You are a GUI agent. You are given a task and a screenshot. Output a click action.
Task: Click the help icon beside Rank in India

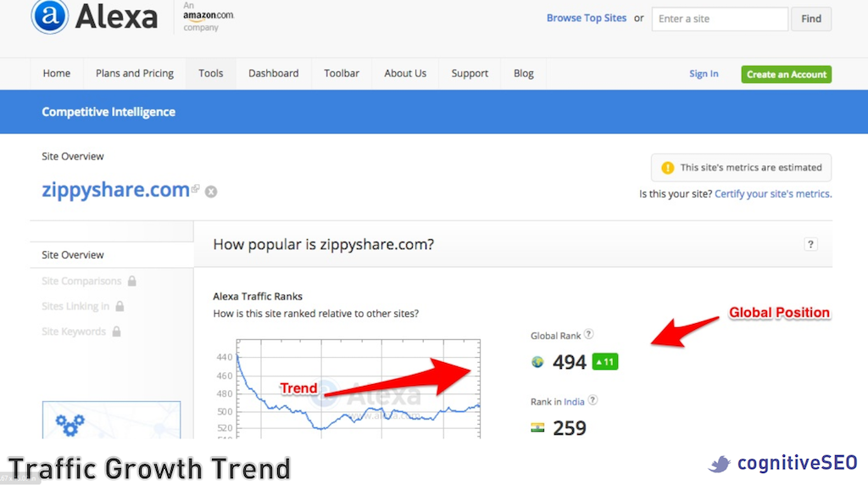coord(593,400)
